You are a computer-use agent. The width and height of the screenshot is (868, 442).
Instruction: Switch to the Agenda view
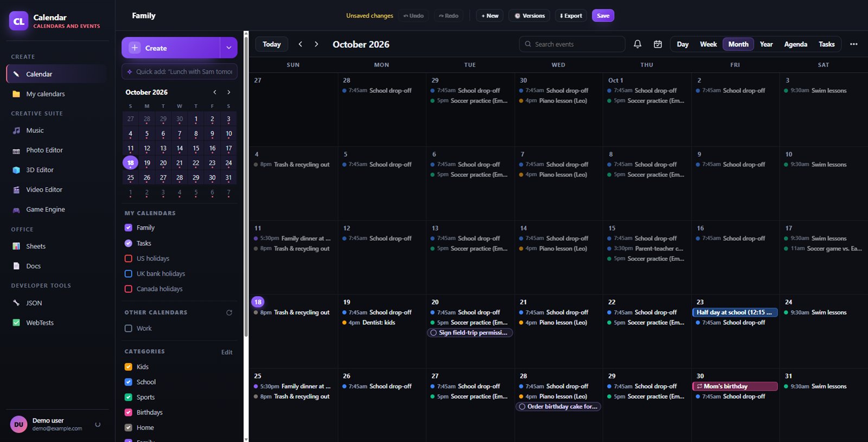(x=795, y=44)
